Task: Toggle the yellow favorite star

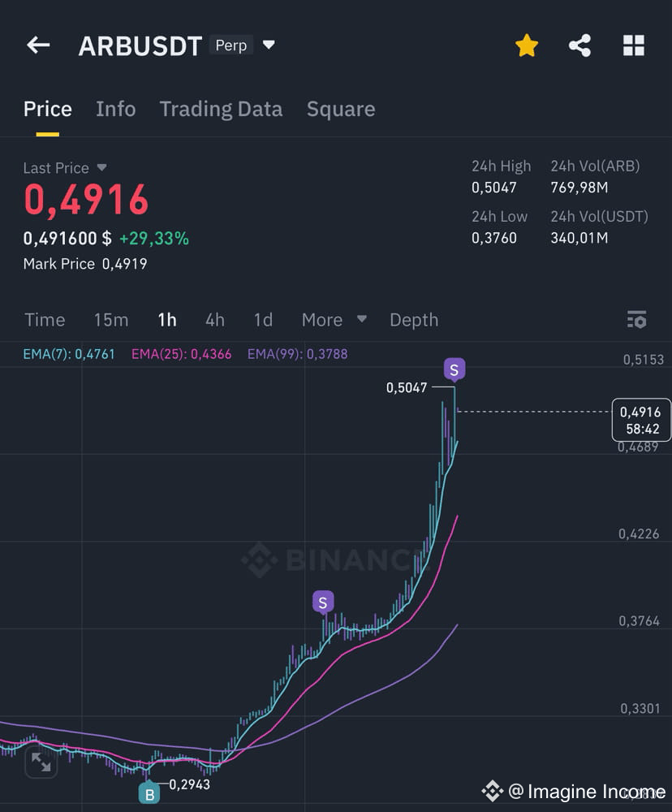Action: coord(527,45)
